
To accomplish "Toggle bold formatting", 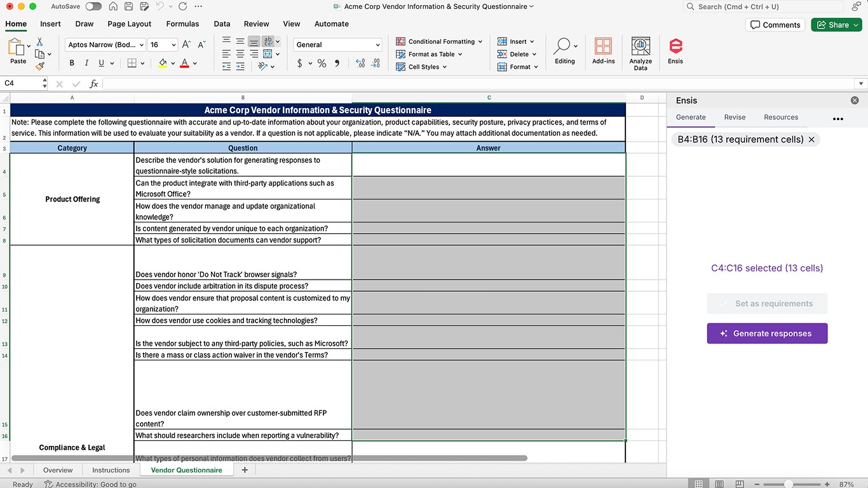I will (x=72, y=63).
